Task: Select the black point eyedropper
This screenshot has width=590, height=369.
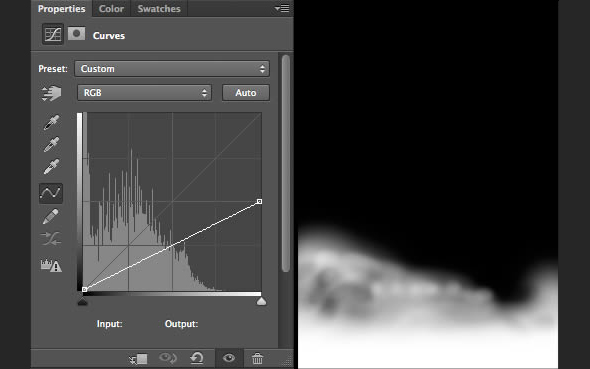Action: pos(51,123)
